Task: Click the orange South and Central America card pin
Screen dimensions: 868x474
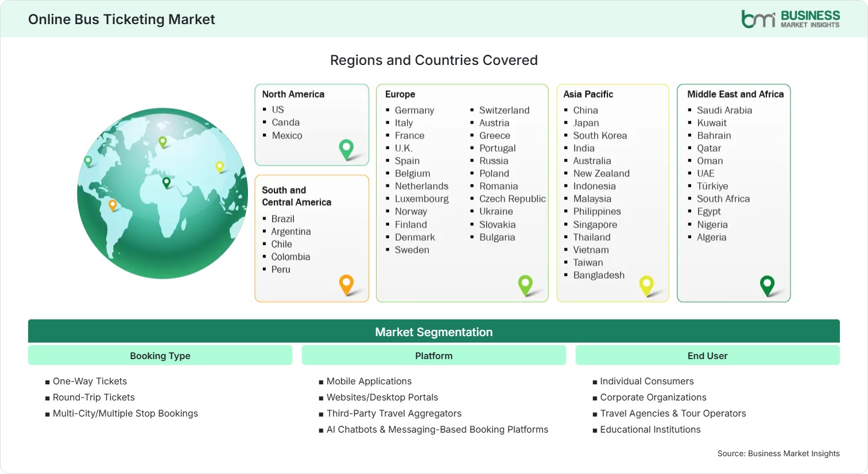Action: tap(346, 285)
